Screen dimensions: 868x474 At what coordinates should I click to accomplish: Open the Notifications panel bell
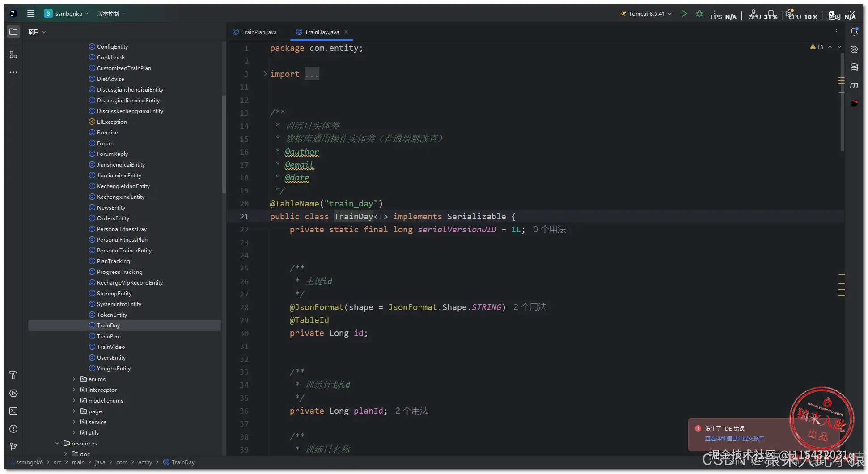854,32
